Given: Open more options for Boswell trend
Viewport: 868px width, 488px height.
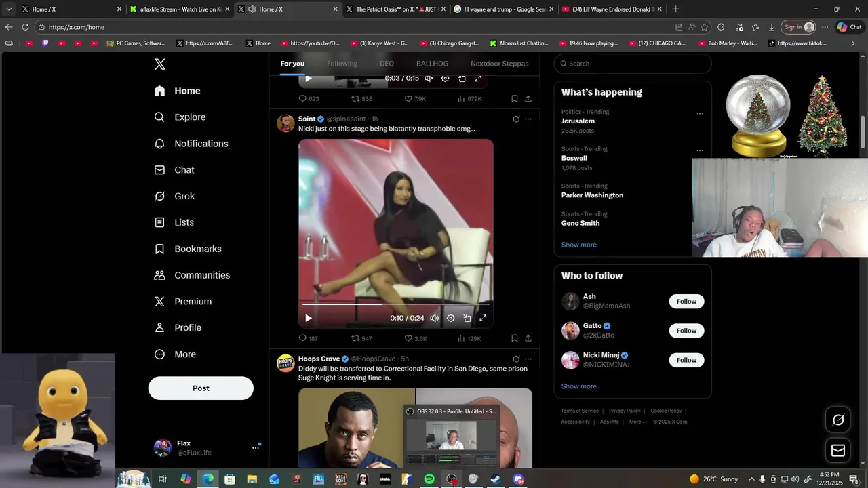Looking at the screenshot, I should pyautogui.click(x=700, y=150).
